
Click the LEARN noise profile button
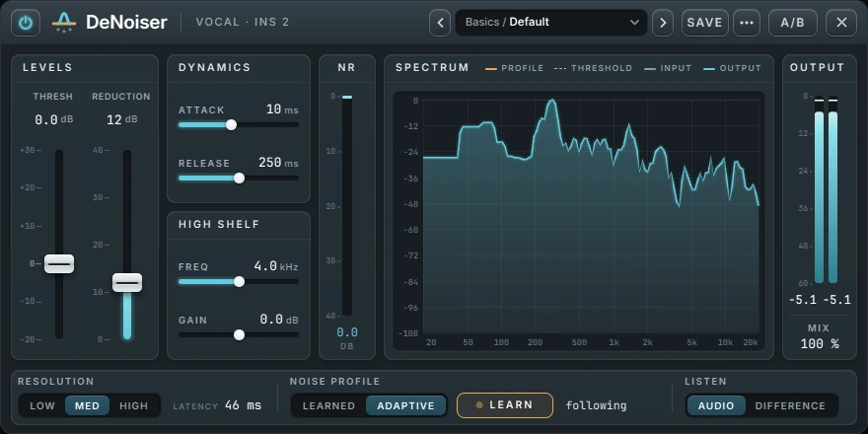click(505, 405)
